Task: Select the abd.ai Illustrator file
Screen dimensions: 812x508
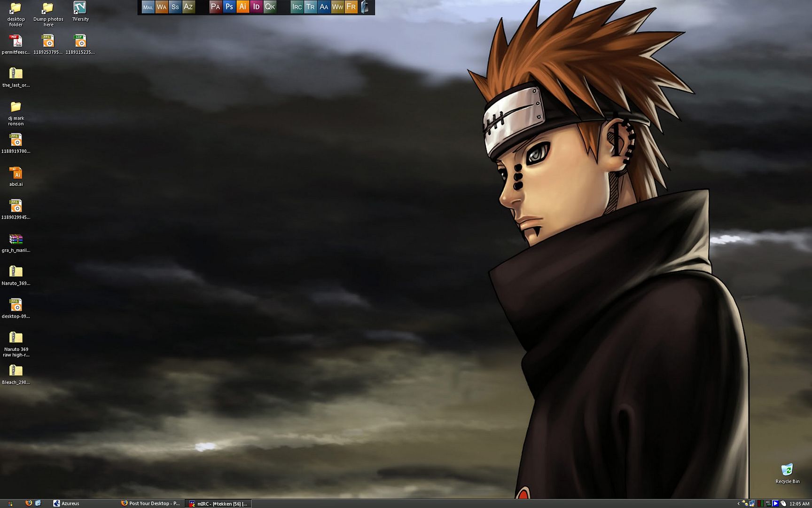Action: (x=16, y=176)
